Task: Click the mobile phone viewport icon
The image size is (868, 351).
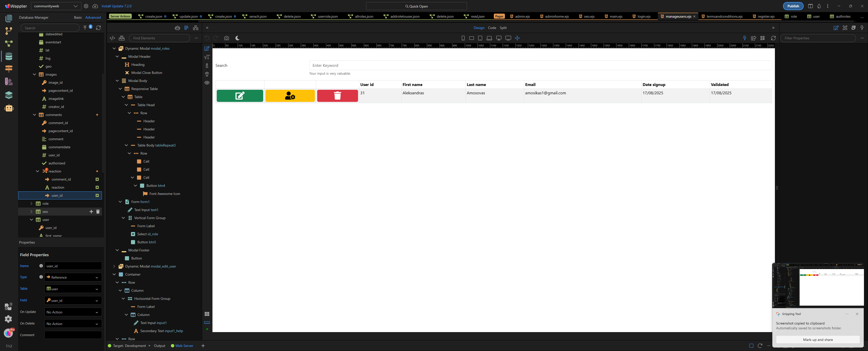Action: 463,38
